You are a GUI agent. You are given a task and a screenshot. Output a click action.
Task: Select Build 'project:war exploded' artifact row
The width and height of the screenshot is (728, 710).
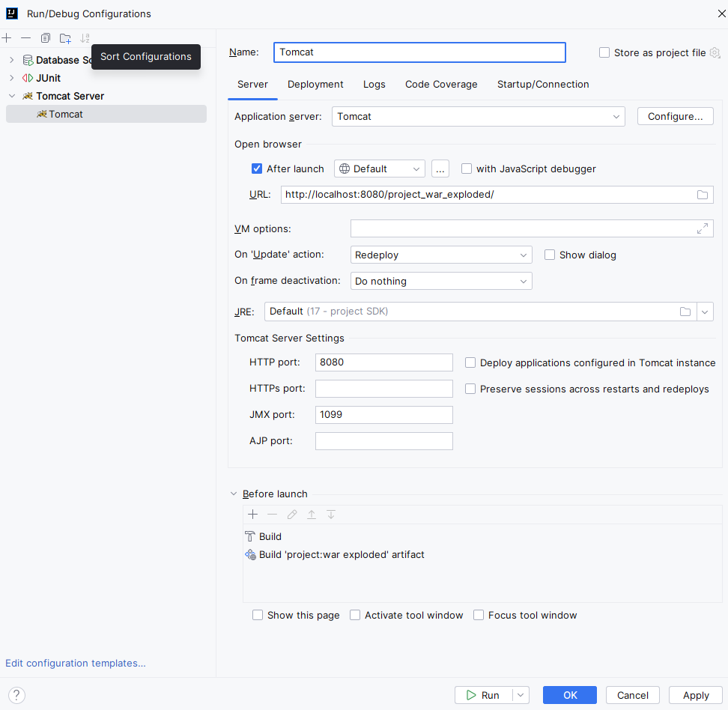point(482,555)
